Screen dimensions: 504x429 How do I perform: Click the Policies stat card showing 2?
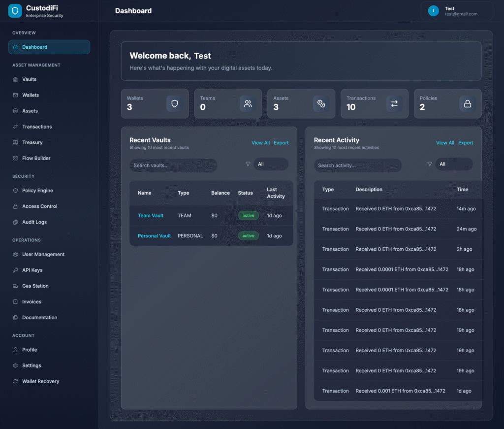click(x=448, y=103)
